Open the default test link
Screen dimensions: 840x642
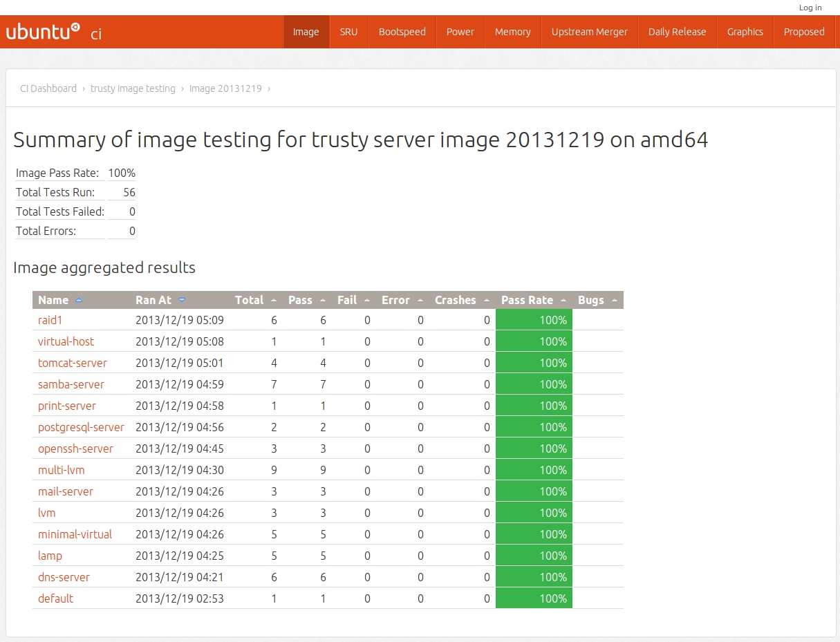tap(55, 598)
